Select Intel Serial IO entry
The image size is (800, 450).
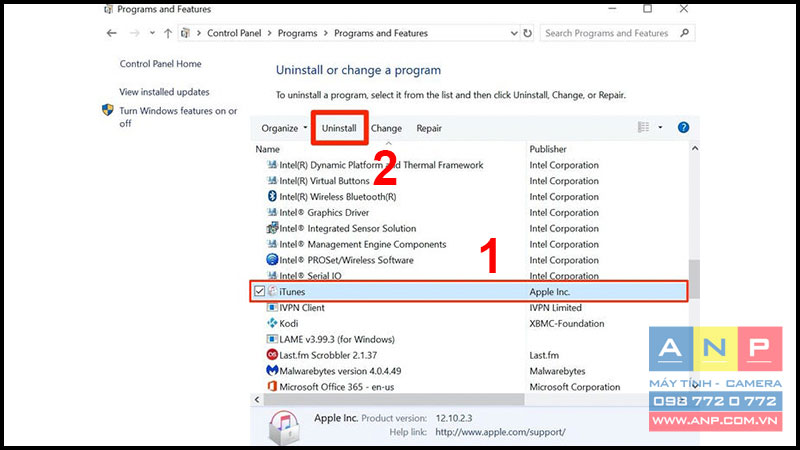pos(310,276)
